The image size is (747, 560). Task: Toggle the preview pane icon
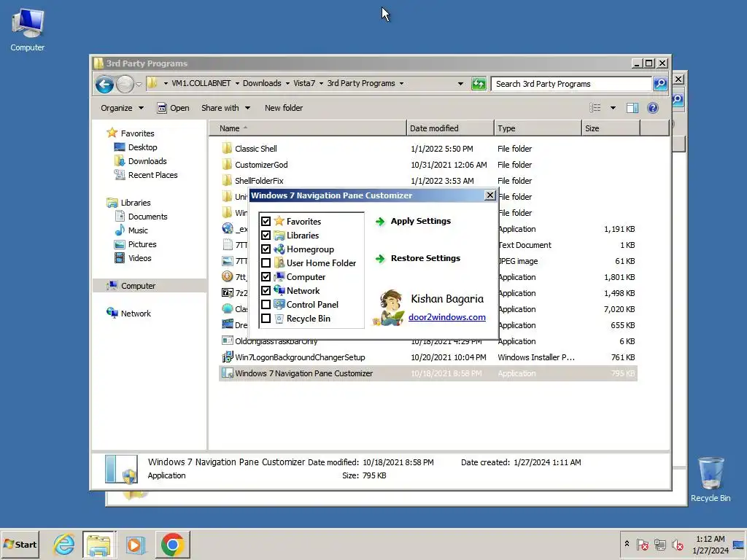pyautogui.click(x=632, y=108)
